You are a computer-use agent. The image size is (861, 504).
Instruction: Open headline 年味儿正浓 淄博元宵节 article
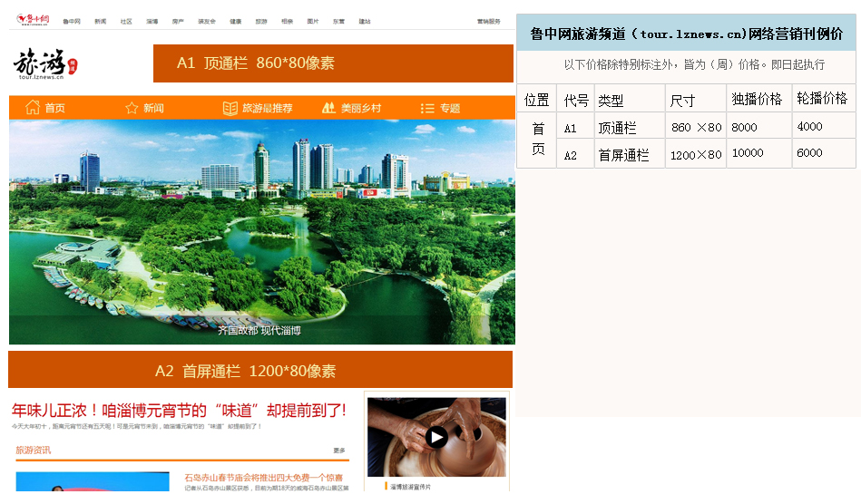[179, 411]
